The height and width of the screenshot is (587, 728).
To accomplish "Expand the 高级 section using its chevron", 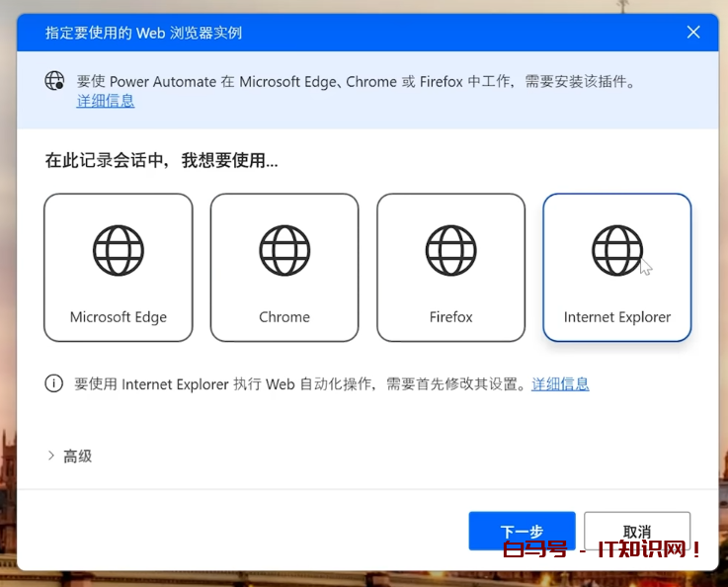I will (x=50, y=456).
